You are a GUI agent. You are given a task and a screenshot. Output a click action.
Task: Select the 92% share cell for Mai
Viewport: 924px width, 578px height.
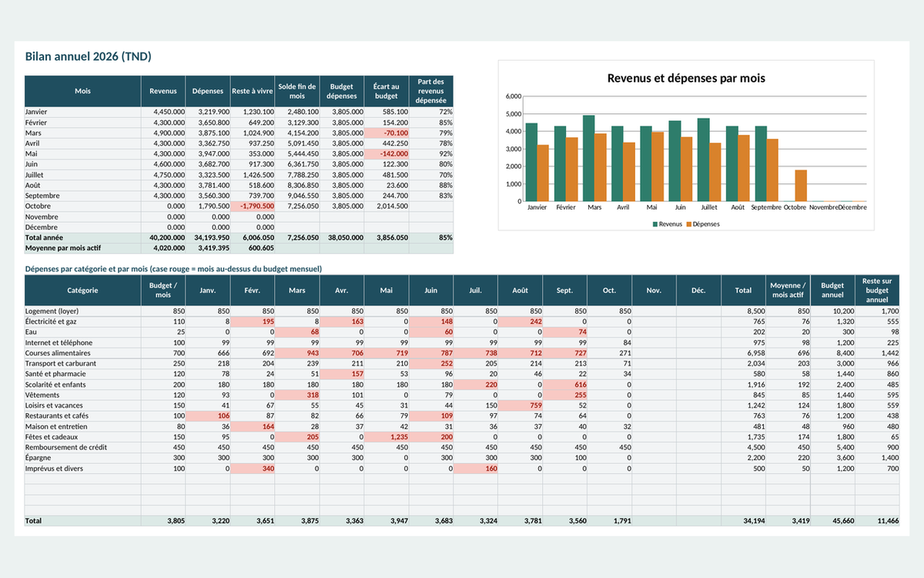pos(431,153)
